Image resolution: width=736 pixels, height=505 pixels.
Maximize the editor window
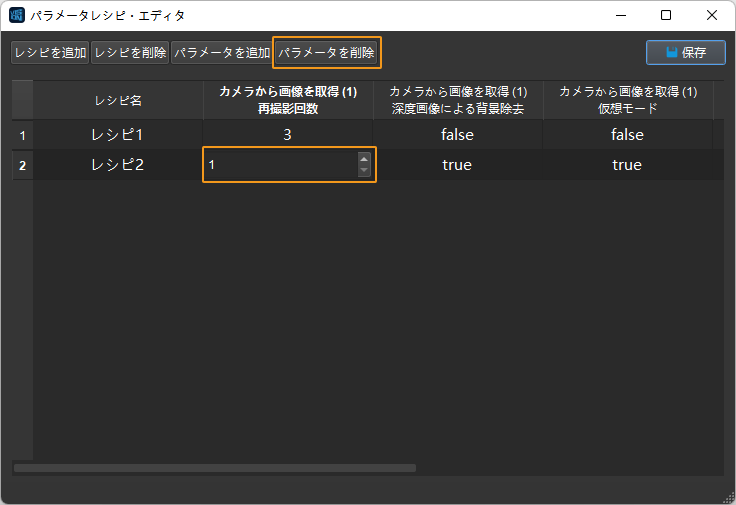pyautogui.click(x=666, y=15)
